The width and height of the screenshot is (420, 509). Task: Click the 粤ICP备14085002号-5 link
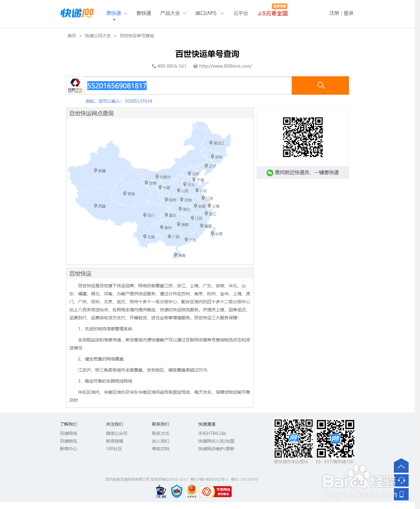pyautogui.click(x=209, y=479)
